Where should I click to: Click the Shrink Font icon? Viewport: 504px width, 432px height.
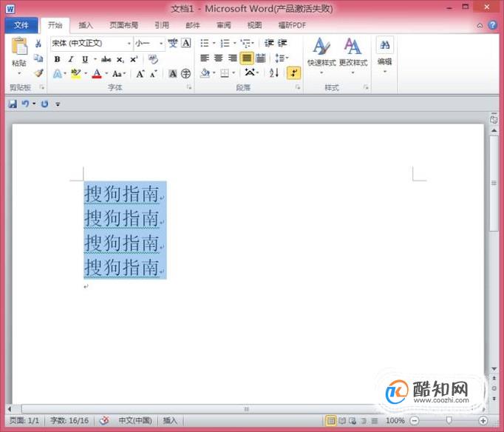154,74
